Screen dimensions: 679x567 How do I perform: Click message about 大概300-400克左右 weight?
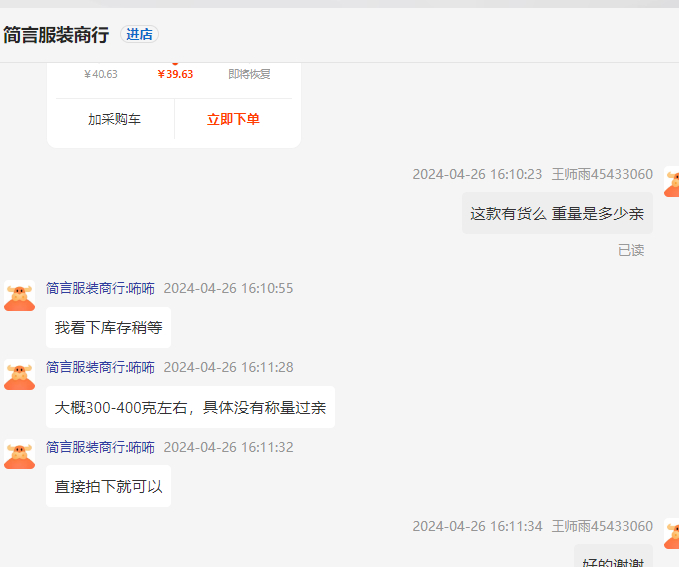[x=190, y=407]
